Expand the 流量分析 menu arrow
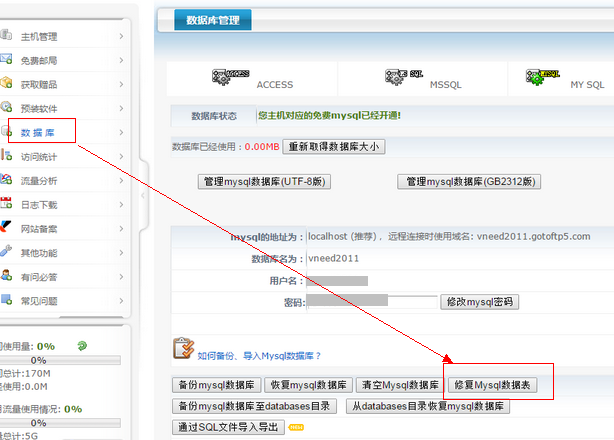The height and width of the screenshot is (440, 614). 121,181
